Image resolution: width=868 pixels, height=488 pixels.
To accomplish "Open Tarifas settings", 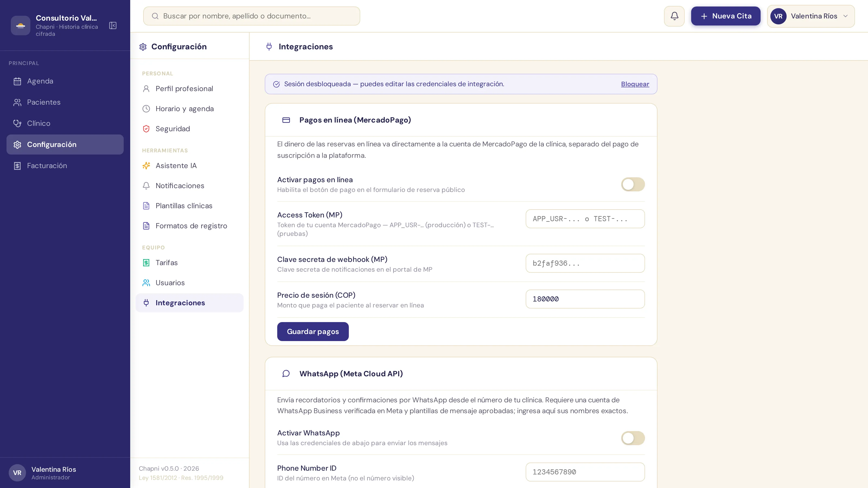I will click(189, 263).
